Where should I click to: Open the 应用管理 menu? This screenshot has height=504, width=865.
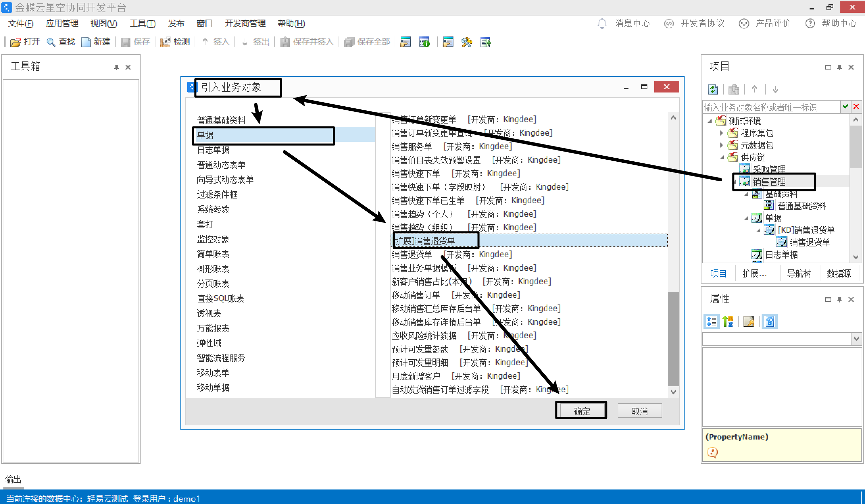click(x=62, y=23)
